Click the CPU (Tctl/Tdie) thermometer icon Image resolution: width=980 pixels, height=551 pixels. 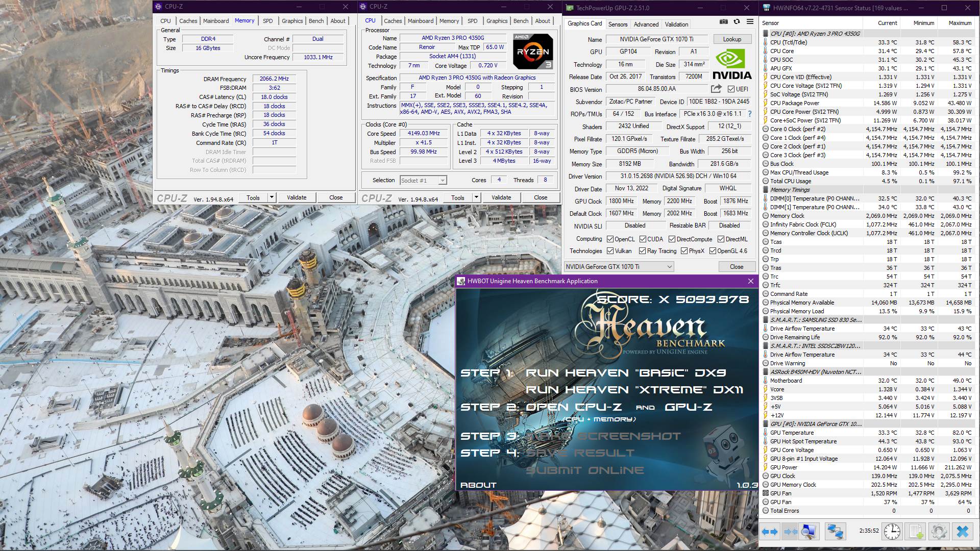point(765,42)
